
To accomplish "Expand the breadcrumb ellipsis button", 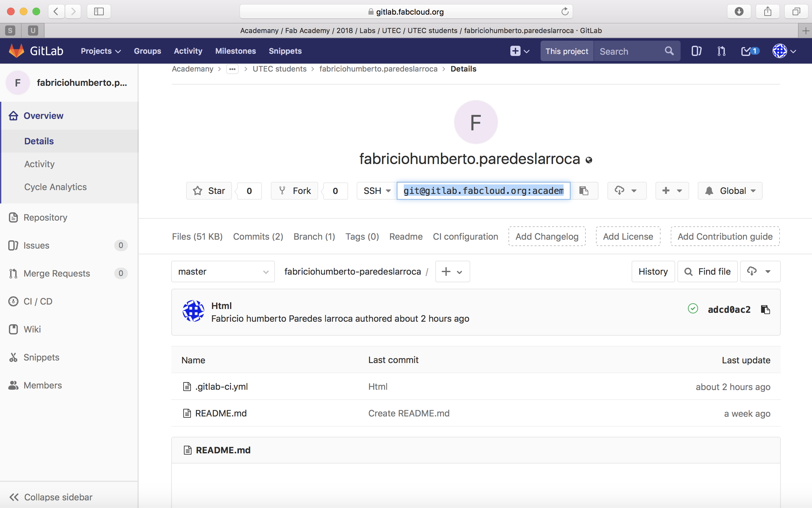I will 232,69.
